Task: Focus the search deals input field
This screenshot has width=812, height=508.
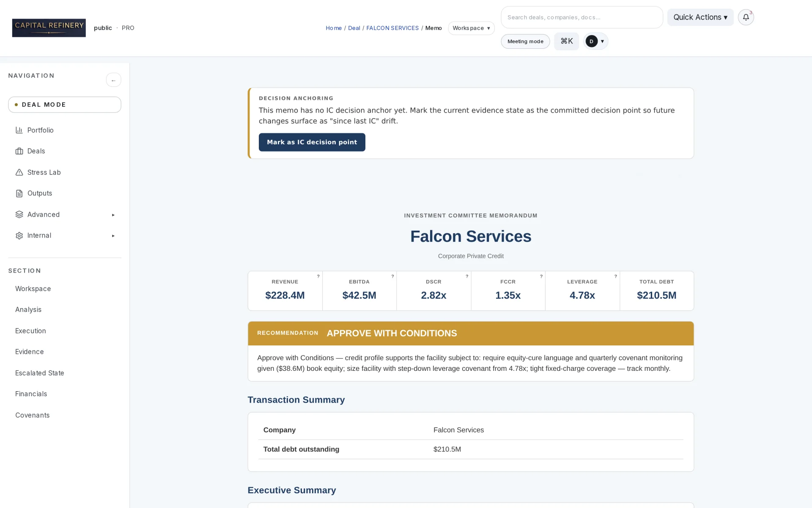Action: pyautogui.click(x=582, y=17)
